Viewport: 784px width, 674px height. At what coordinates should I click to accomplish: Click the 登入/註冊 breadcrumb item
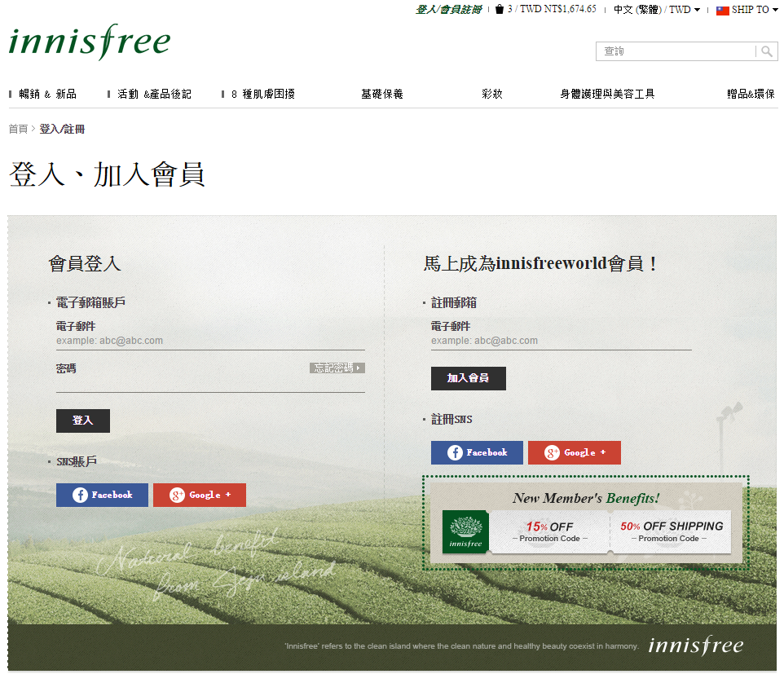[62, 129]
